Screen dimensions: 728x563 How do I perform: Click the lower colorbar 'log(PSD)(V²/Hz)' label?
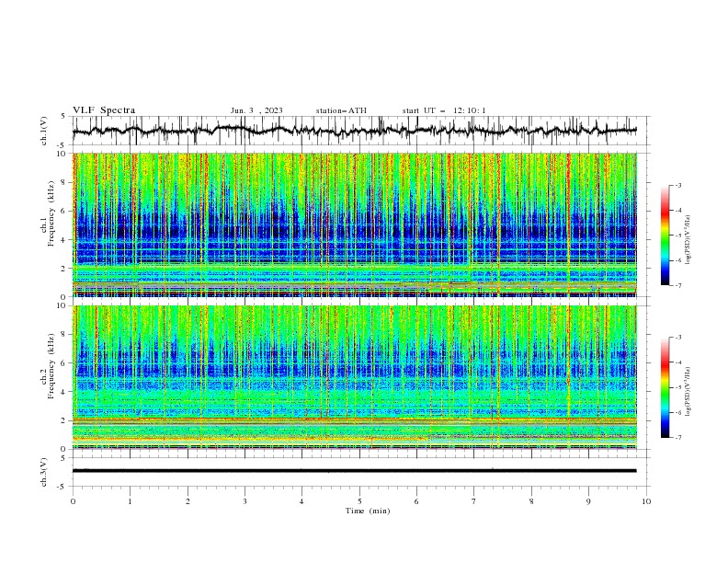pyautogui.click(x=688, y=391)
